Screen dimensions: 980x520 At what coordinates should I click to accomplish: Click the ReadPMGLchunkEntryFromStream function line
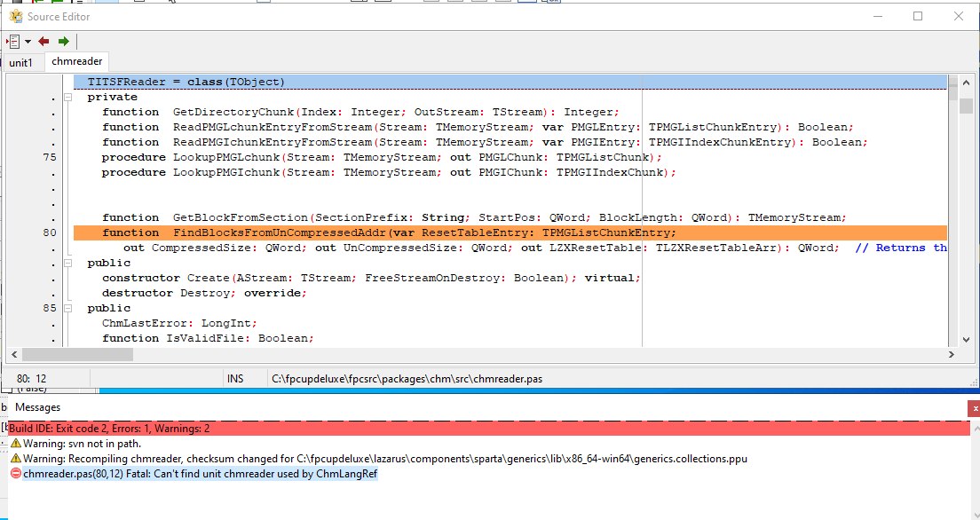478,128
